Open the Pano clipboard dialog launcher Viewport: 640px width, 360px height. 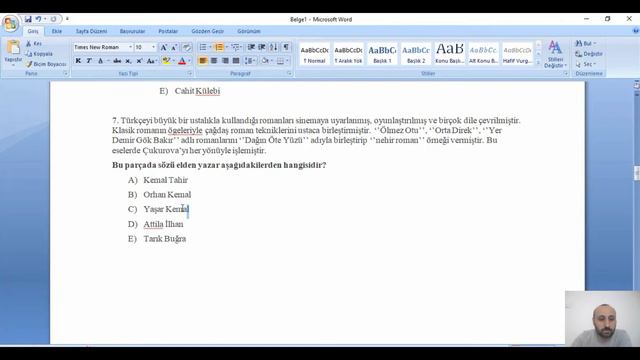pos(66,73)
